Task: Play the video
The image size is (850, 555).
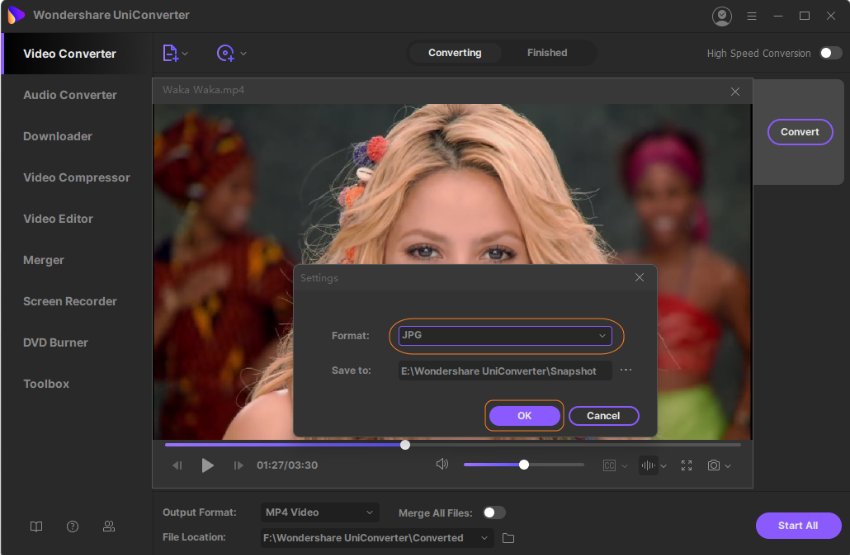Action: pyautogui.click(x=207, y=466)
